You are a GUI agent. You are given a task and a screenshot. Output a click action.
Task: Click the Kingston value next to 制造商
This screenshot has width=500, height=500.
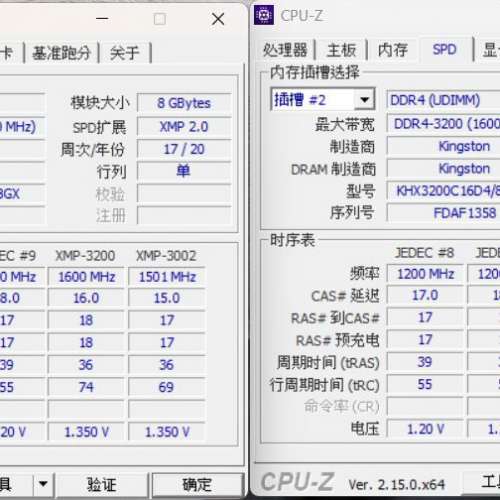443,146
